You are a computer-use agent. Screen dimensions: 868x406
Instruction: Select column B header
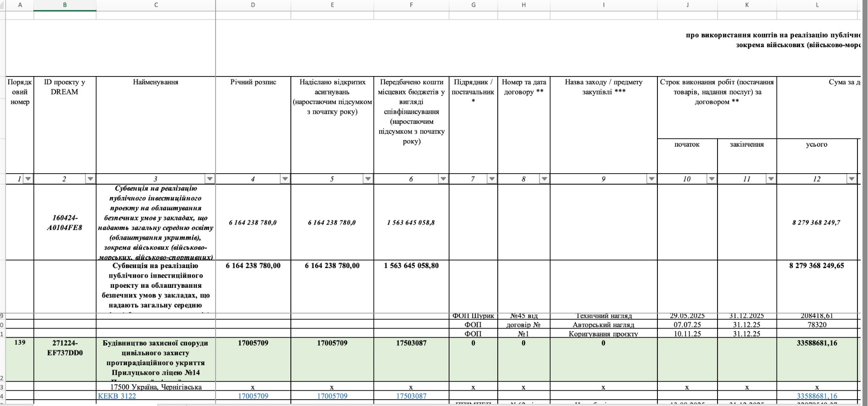[65, 5]
